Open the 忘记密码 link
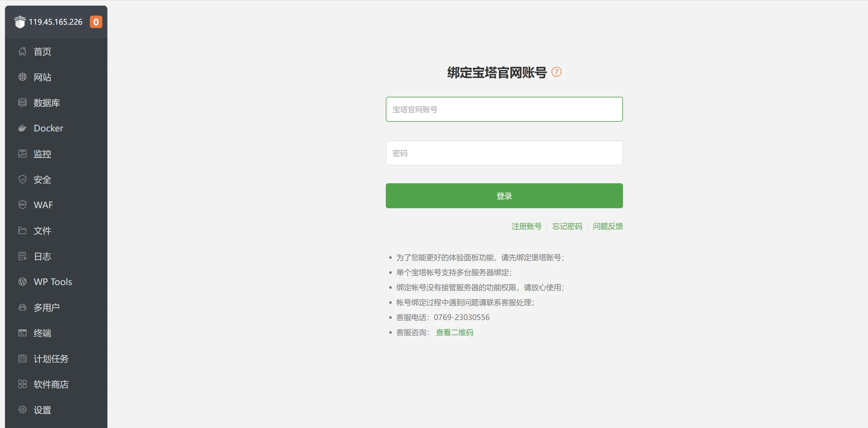This screenshot has width=868, height=428. click(x=567, y=226)
